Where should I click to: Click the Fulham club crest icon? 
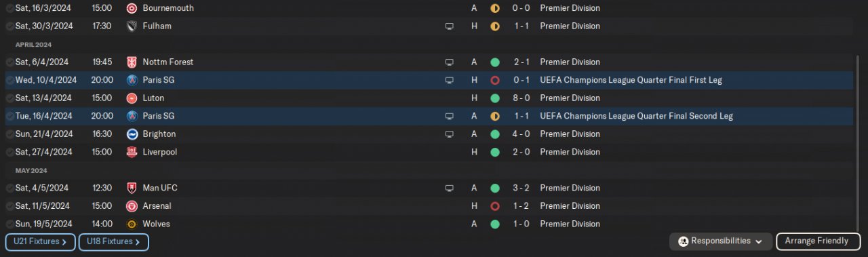click(x=132, y=26)
